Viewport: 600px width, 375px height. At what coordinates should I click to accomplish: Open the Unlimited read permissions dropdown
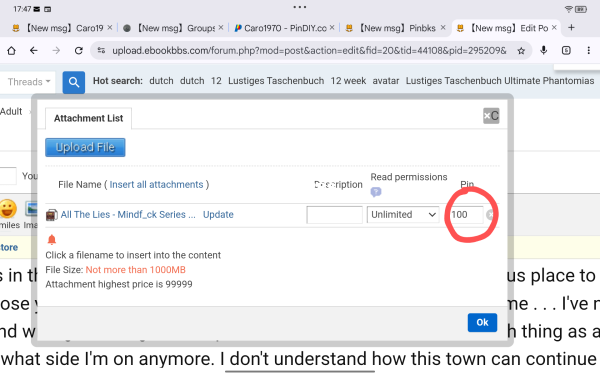tap(403, 215)
